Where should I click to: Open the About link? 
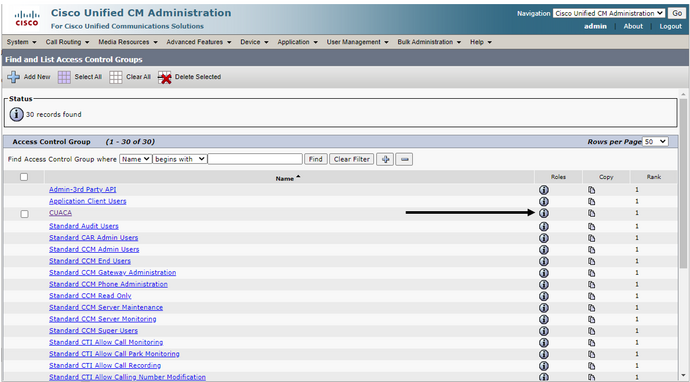tap(633, 26)
